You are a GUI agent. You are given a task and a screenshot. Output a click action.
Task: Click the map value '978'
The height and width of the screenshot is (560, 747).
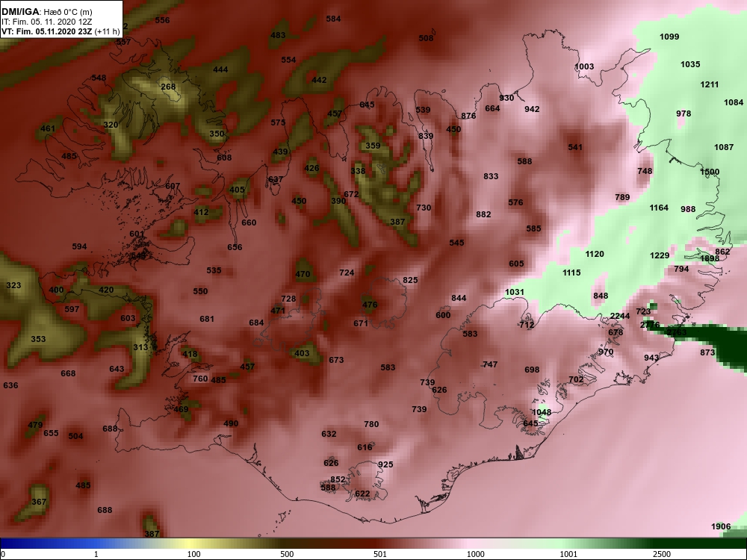pos(684,113)
